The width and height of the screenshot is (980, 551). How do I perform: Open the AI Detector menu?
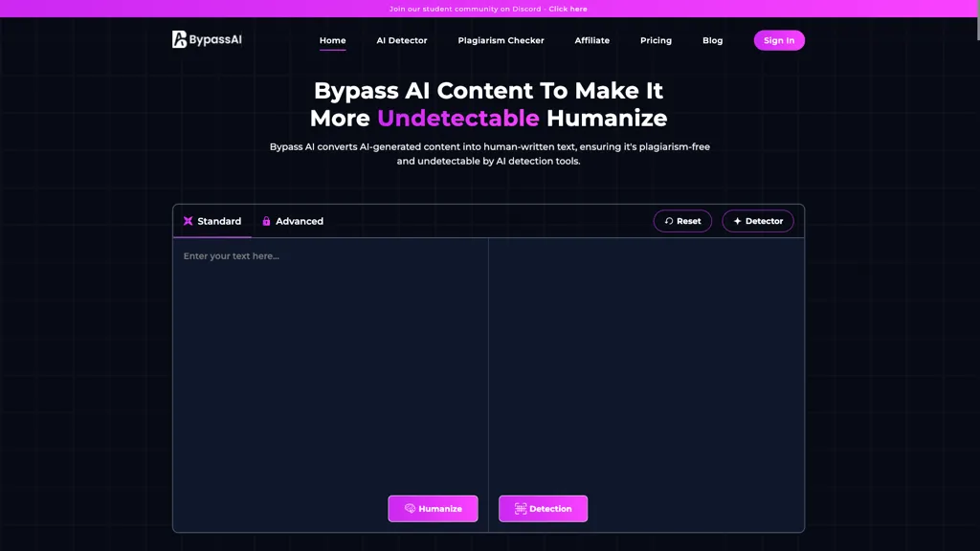(402, 40)
